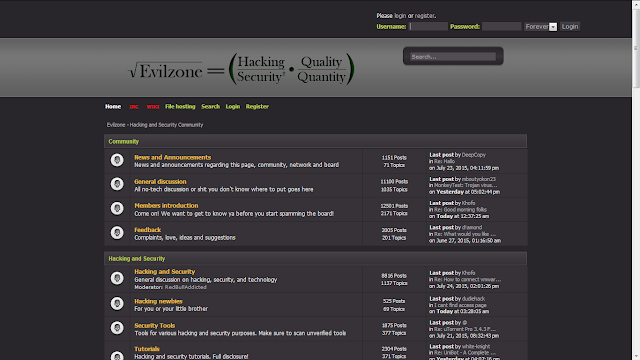This screenshot has width=640, height=360.
Task: Click the General discussion board description text
Action: pyautogui.click(x=224, y=189)
